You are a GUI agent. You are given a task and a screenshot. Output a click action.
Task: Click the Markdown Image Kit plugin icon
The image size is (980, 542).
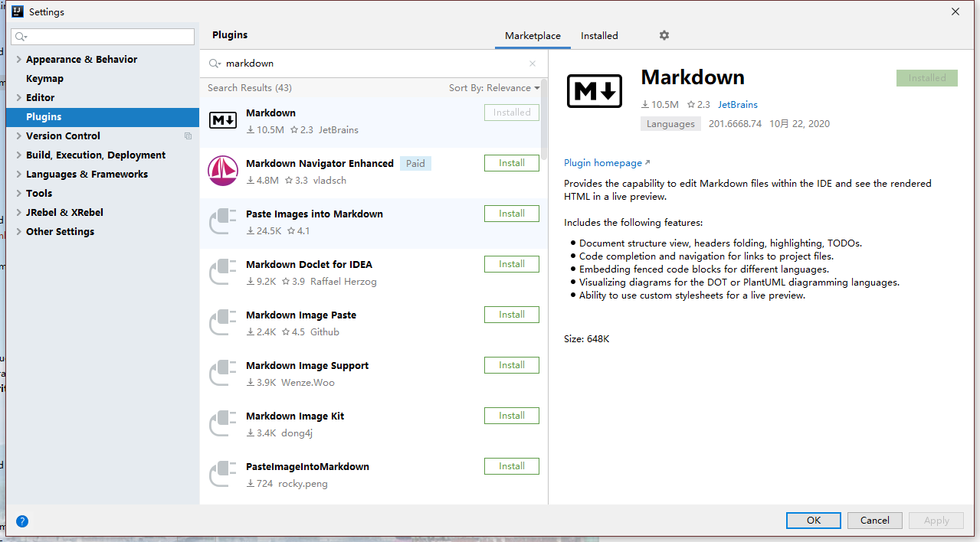tap(223, 423)
